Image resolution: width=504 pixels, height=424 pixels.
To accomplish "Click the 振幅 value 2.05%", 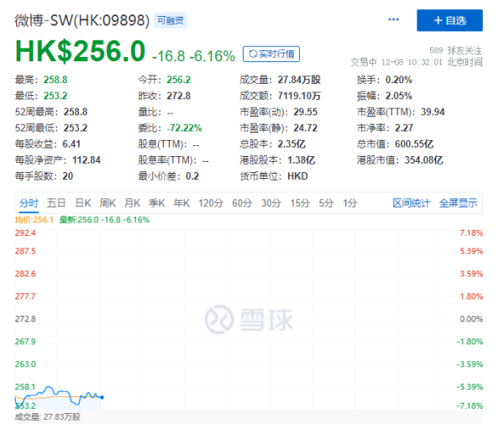I will point(398,96).
